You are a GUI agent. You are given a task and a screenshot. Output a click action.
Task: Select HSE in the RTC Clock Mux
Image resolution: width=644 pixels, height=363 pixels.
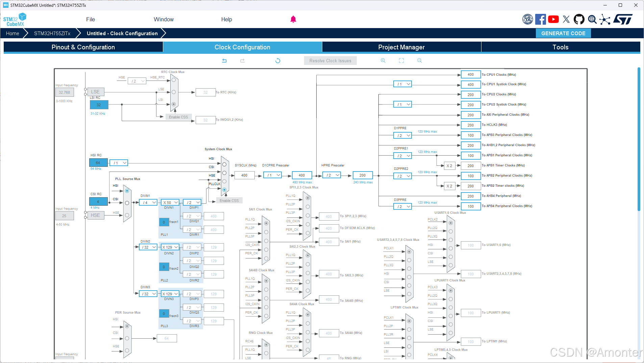tap(174, 80)
